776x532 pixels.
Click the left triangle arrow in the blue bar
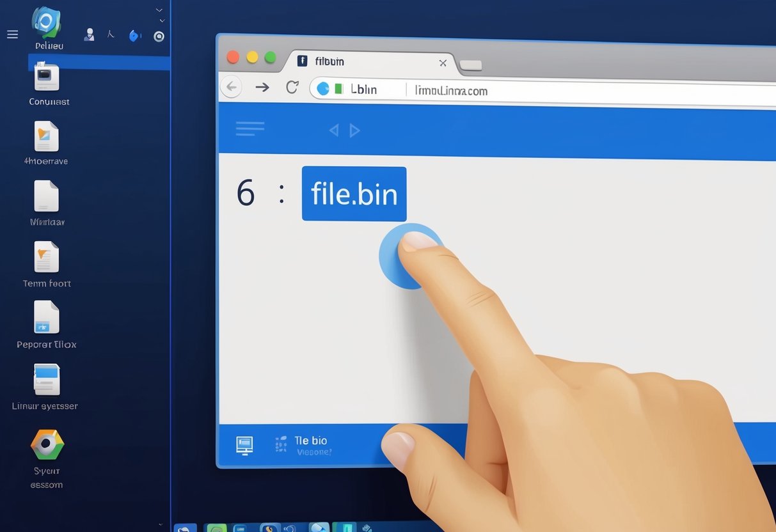[x=333, y=129]
